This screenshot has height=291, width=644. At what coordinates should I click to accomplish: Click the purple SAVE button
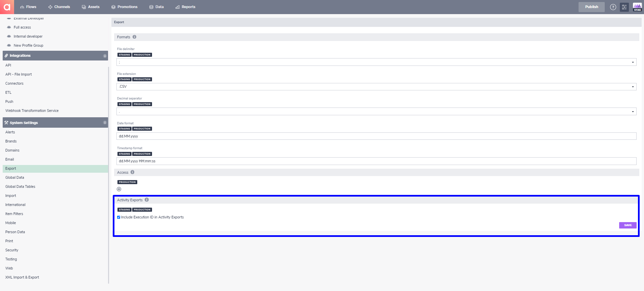point(628,225)
